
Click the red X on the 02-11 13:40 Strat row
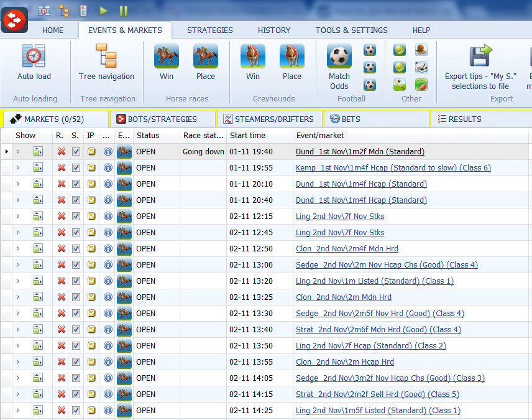[x=62, y=330]
